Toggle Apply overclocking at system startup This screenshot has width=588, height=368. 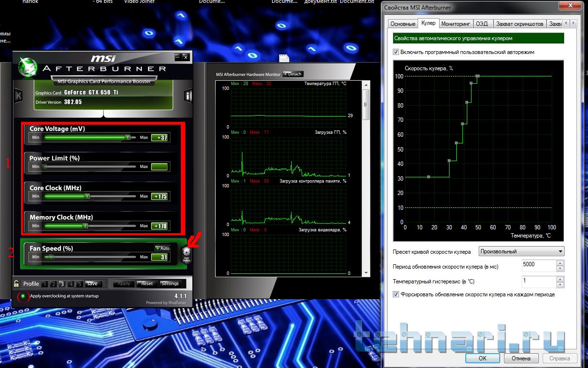pos(23,296)
